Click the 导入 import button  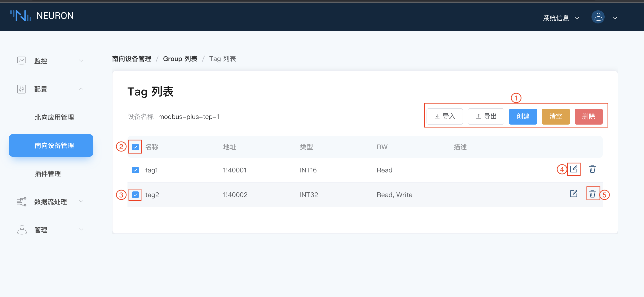pyautogui.click(x=445, y=117)
